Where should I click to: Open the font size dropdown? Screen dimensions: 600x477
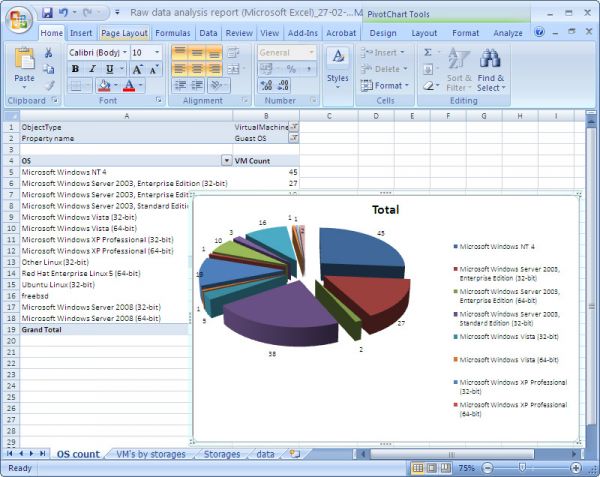[157, 52]
